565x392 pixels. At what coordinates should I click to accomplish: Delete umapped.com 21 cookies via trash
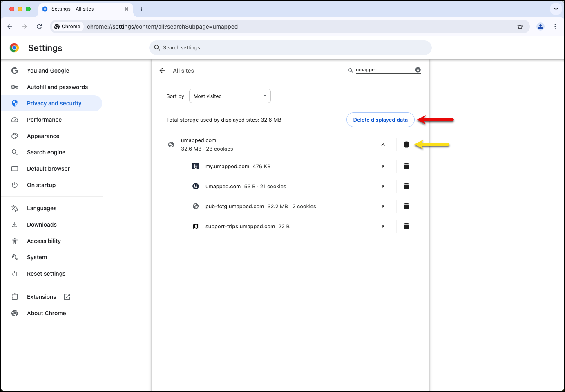click(x=406, y=186)
